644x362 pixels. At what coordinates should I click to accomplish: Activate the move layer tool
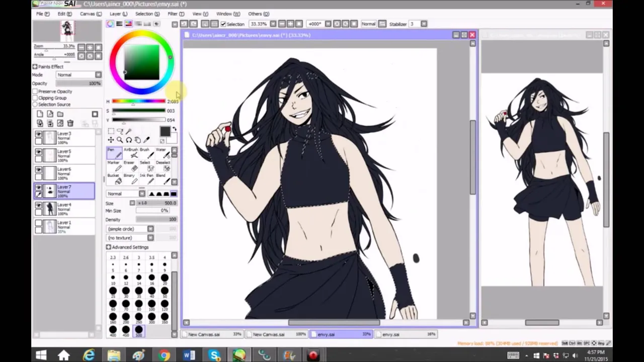(111, 140)
